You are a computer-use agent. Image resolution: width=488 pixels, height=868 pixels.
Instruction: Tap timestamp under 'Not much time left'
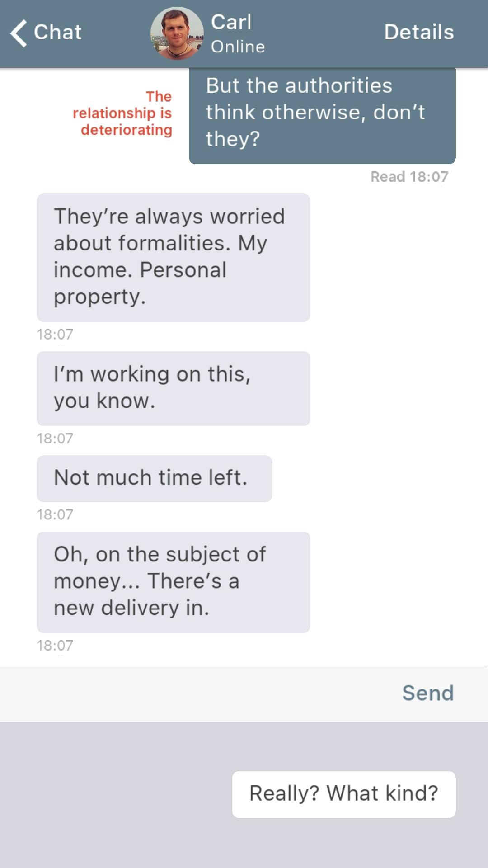[x=55, y=514]
